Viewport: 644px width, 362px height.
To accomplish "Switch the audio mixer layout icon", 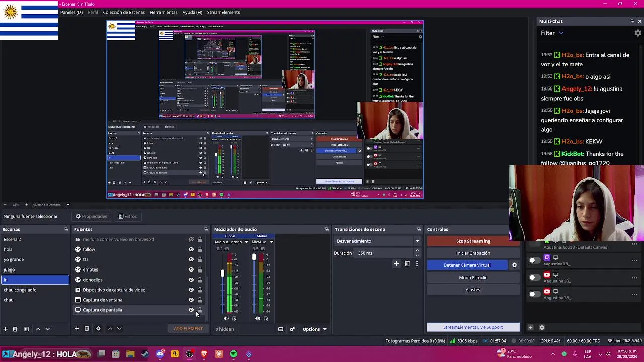I will [x=281, y=329].
